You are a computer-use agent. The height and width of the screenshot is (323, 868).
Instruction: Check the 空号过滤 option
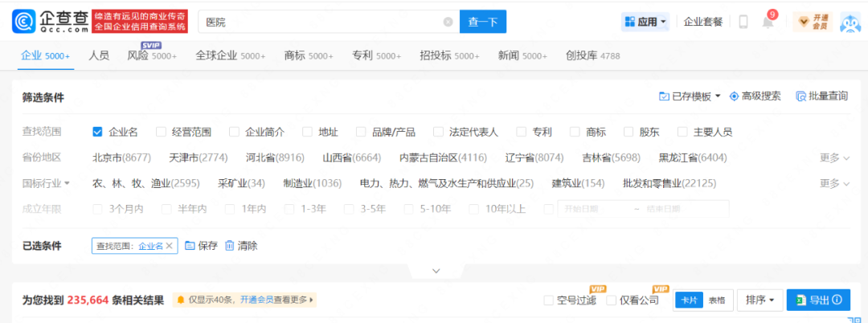[548, 301]
